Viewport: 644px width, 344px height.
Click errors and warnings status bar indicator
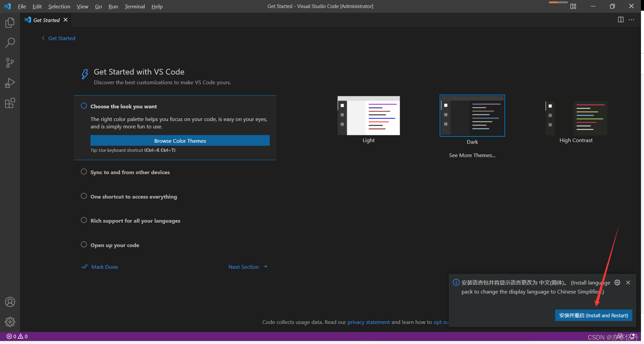tap(17, 336)
